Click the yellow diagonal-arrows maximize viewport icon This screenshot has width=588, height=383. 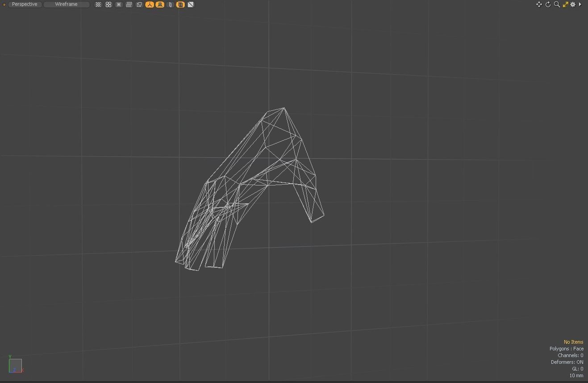tap(565, 4)
